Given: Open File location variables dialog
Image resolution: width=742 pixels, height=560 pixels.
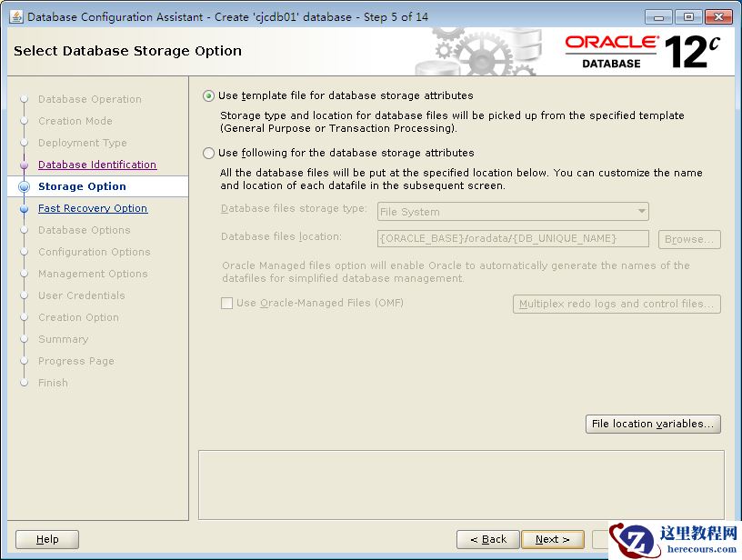Looking at the screenshot, I should click(x=653, y=424).
